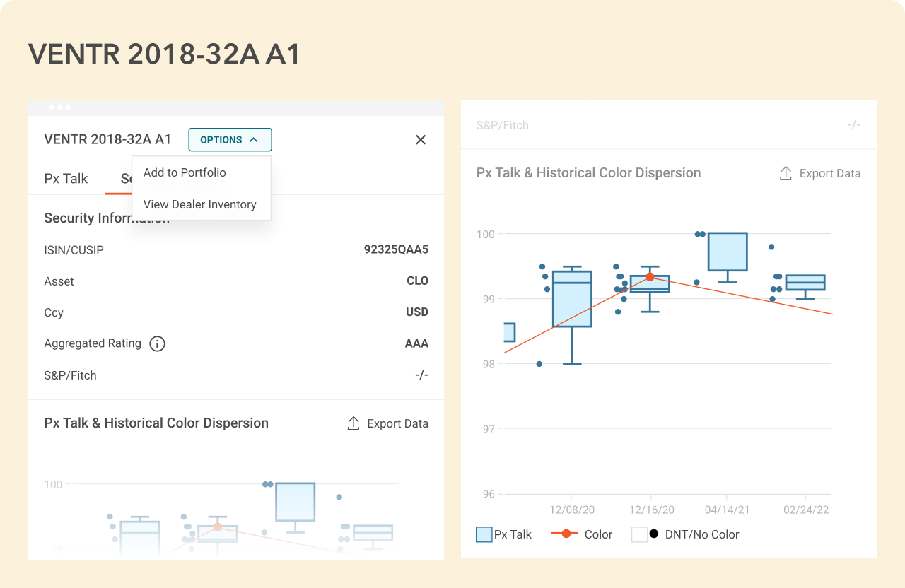Click the tall box plot above 12/08/20
Screen dimensions: 905x588
[572, 299]
